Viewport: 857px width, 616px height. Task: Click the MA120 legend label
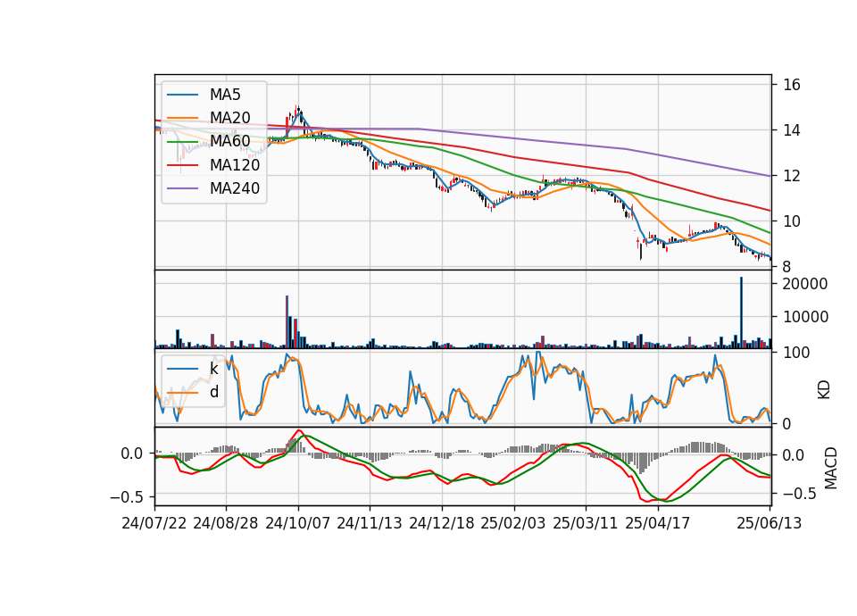(x=235, y=164)
